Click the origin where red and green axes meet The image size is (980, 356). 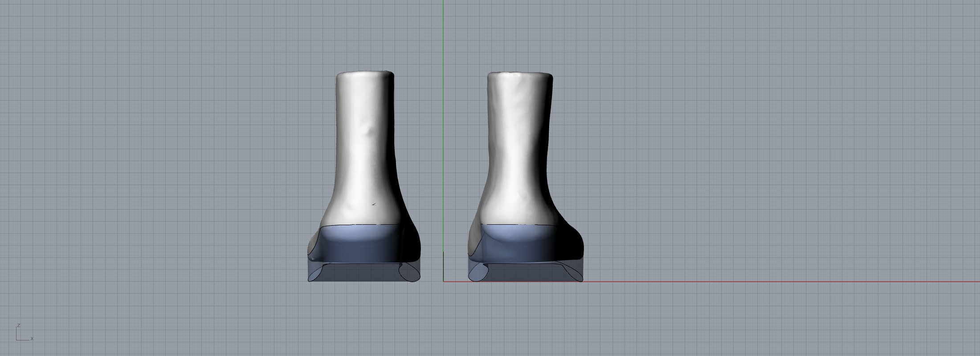pos(443,281)
